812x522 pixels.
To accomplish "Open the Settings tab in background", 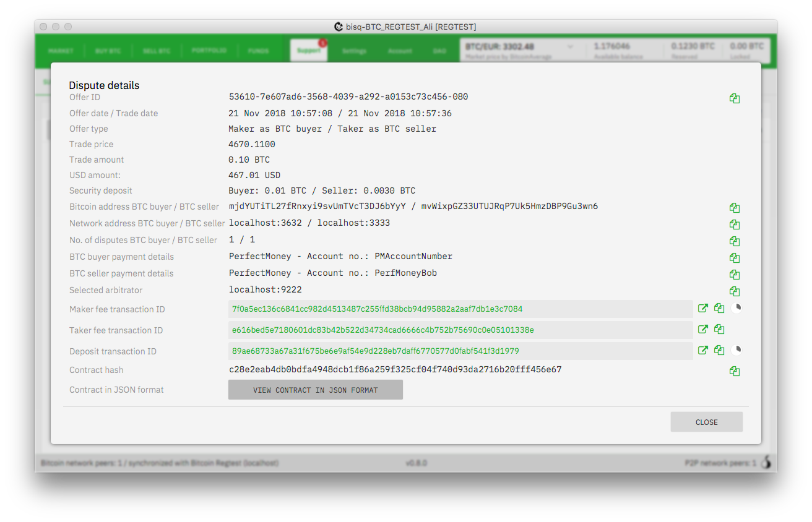I will click(354, 51).
